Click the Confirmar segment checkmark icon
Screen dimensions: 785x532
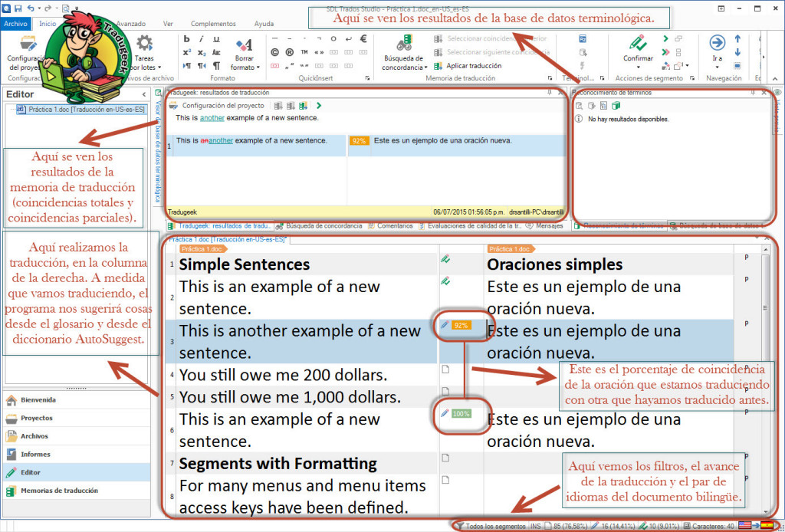point(637,42)
